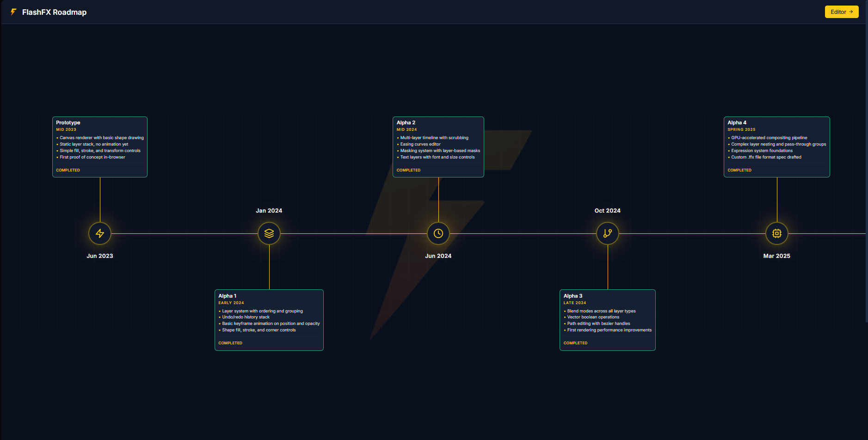
Task: Click the COMPLETED badge on the Prototype card
Action: click(x=68, y=170)
